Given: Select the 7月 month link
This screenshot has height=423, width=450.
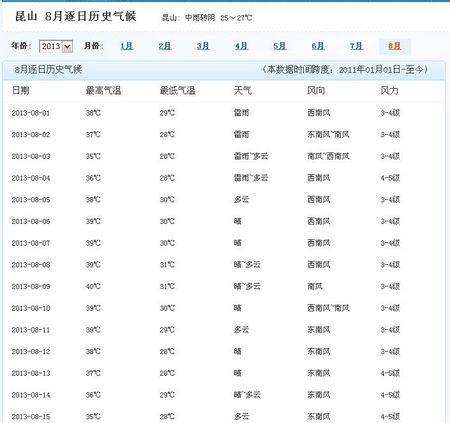Looking at the screenshot, I should [356, 46].
